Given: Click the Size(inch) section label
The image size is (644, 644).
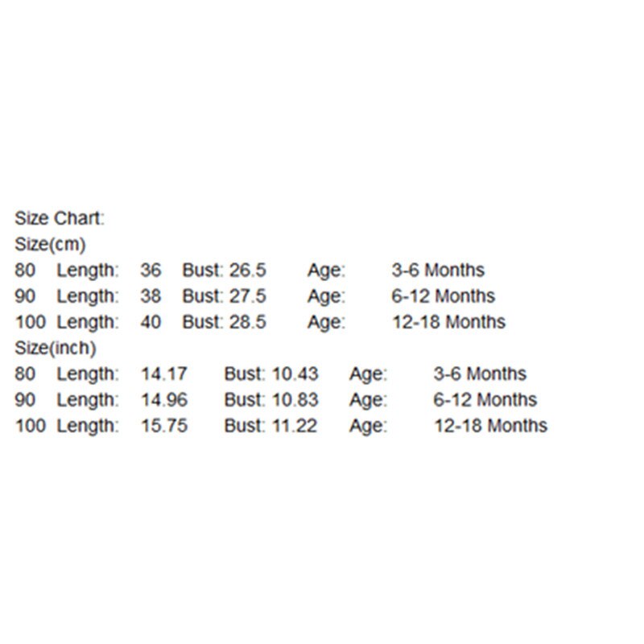Looking at the screenshot, I should click(56, 349).
